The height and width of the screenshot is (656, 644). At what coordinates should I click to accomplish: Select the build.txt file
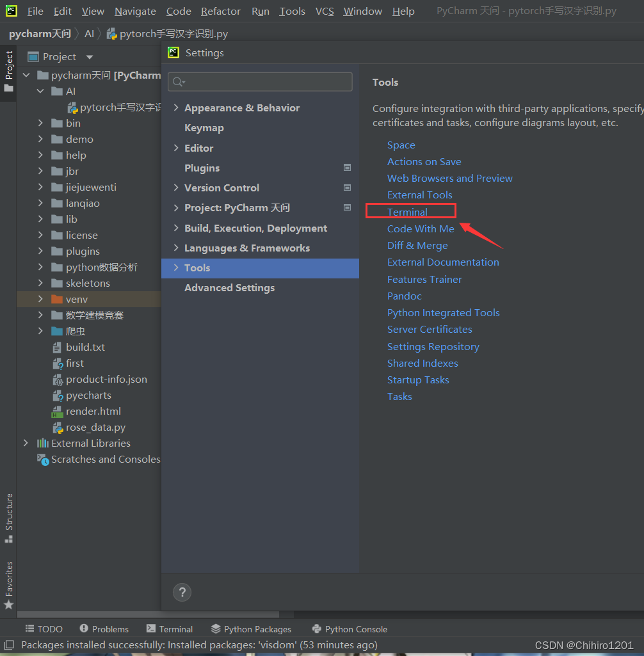coord(78,348)
